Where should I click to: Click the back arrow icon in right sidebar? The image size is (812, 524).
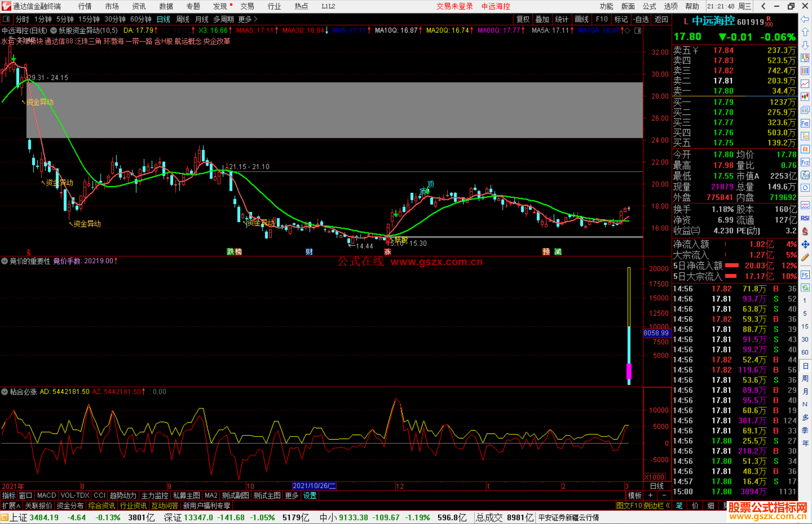pyautogui.click(x=805, y=19)
